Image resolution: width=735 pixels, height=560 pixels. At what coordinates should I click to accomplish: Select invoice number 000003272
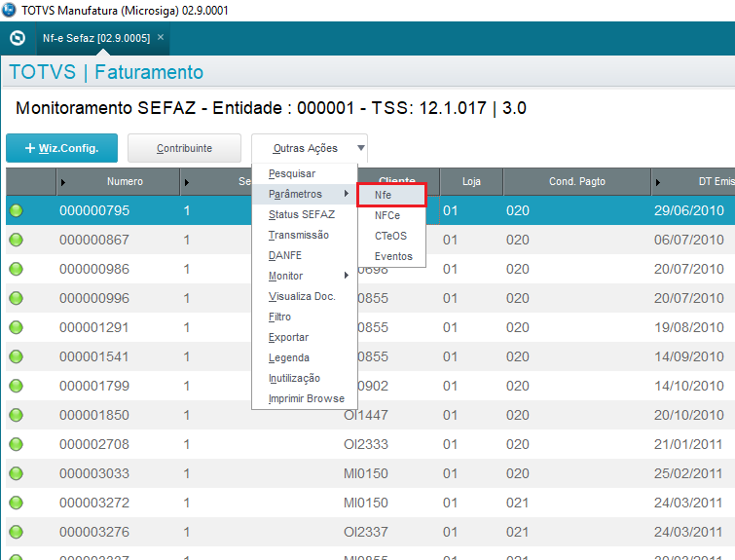94,503
